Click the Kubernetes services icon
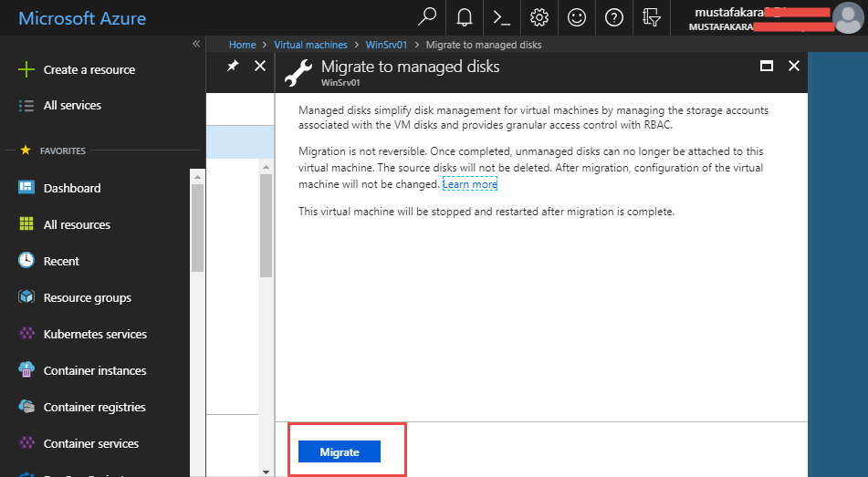868x477 pixels. coord(26,333)
